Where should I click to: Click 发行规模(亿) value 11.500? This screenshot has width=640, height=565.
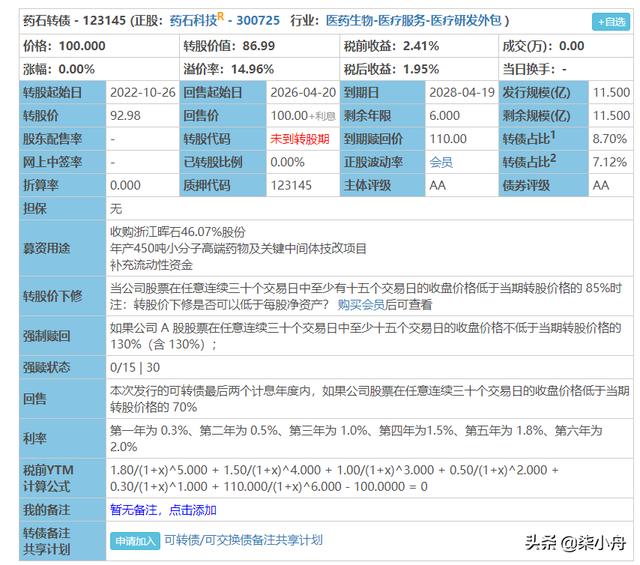[x=611, y=92]
